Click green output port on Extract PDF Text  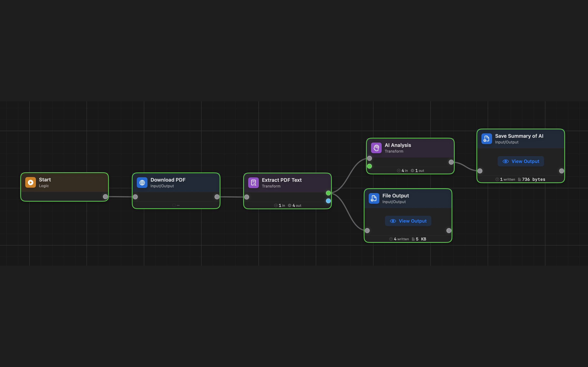328,193
